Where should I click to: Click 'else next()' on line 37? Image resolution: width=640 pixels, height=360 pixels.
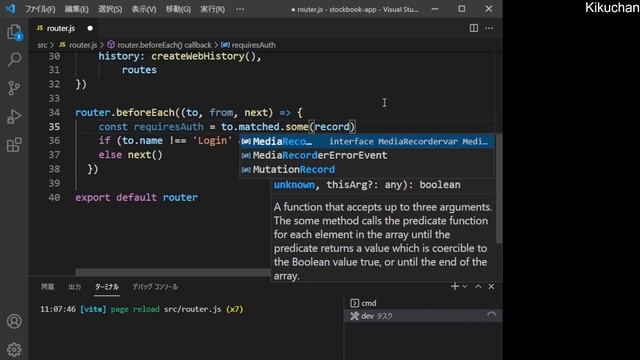coord(130,155)
